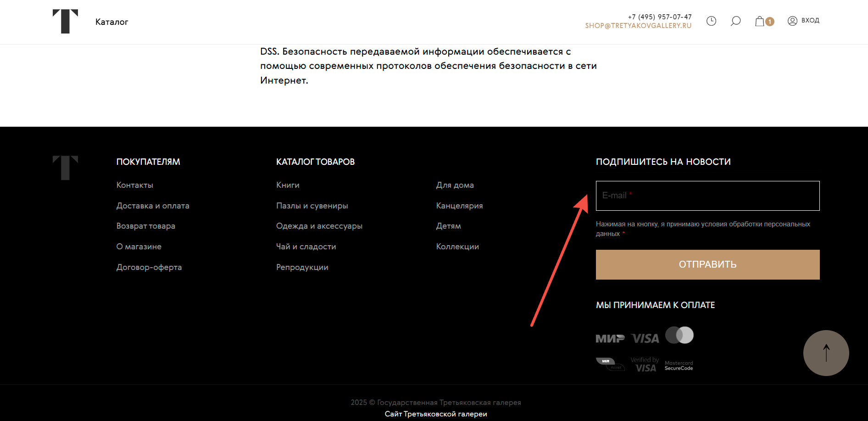The image size is (868, 421).
Task: Click the 2025 © Государственная Третьяковская галерея text
Action: [436, 403]
